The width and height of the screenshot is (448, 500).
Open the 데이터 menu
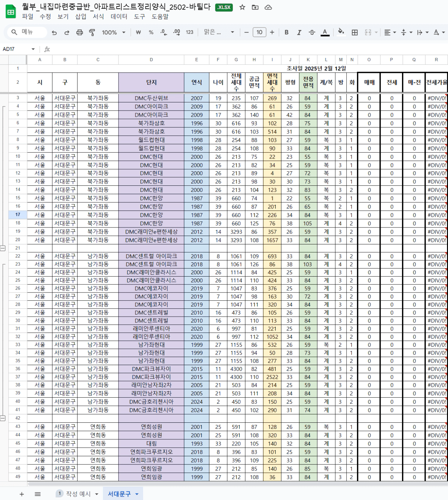tap(119, 17)
